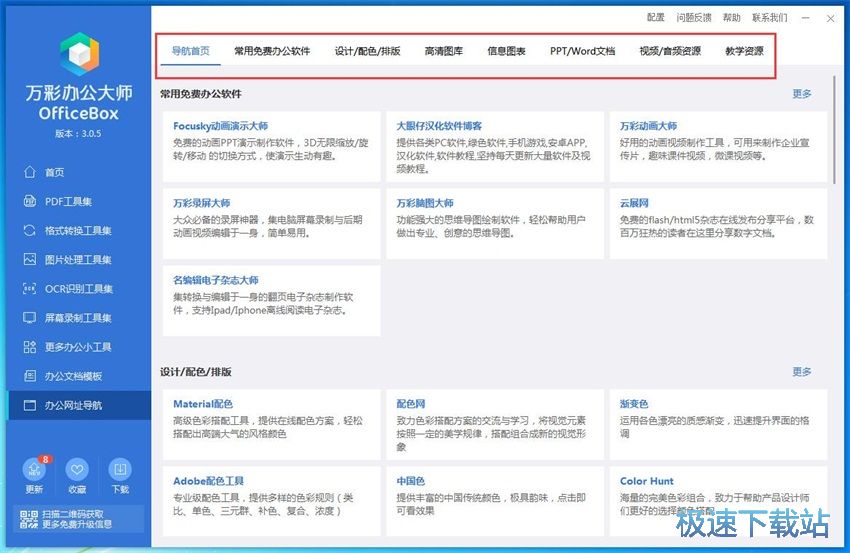Click the 版本：3.0.5 version label
This screenshot has width=850, height=553.
click(x=78, y=133)
